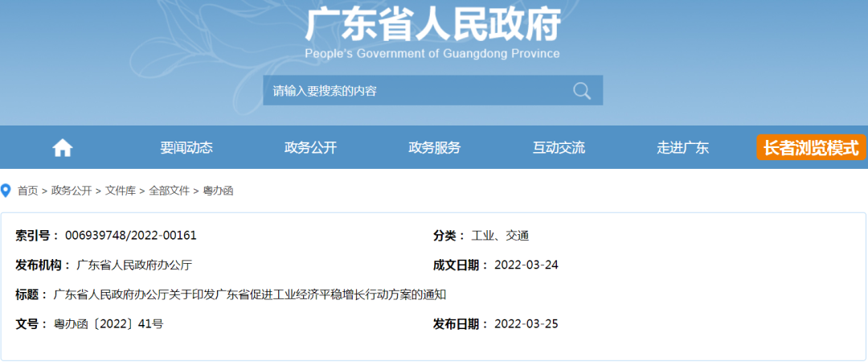Click the English subtitle People's Government of Guangdong Province

point(432,54)
